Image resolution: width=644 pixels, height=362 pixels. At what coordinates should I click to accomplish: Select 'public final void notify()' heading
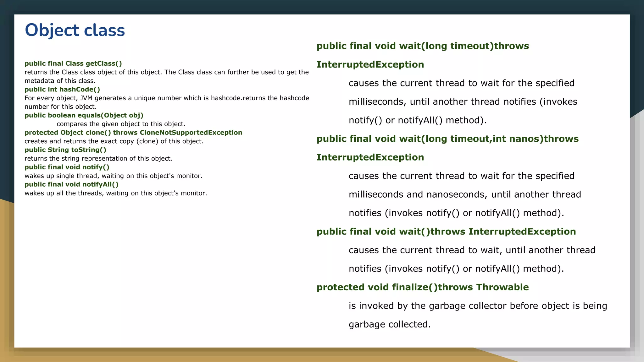tap(67, 167)
